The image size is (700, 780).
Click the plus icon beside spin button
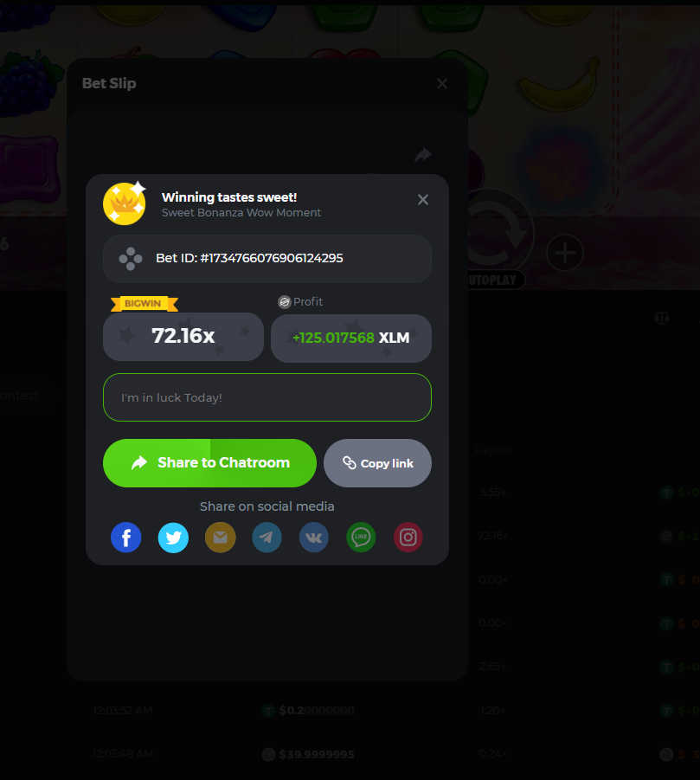565,253
